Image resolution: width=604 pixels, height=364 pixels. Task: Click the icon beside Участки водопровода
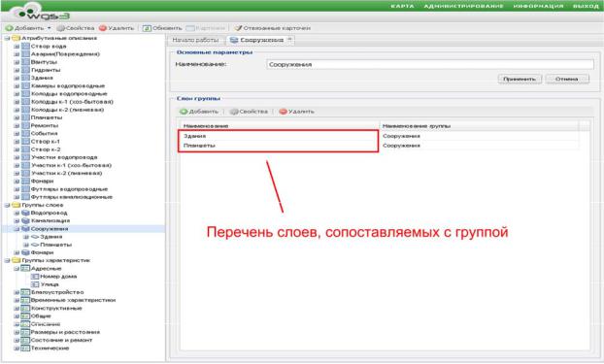point(25,157)
